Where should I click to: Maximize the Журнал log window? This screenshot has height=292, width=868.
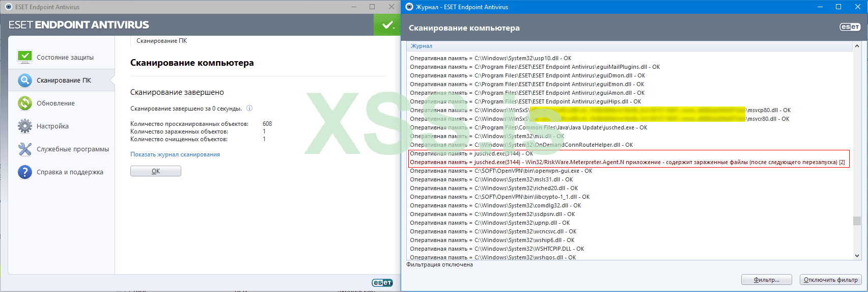tap(838, 7)
